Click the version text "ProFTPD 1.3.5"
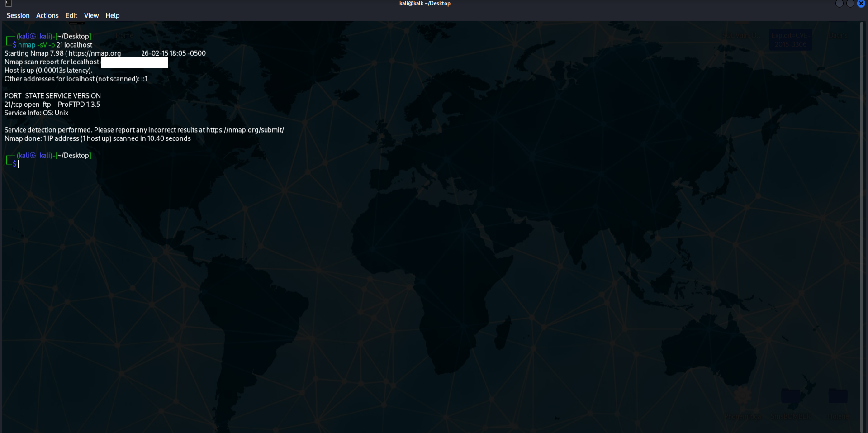Image resolution: width=868 pixels, height=433 pixels. (x=79, y=105)
